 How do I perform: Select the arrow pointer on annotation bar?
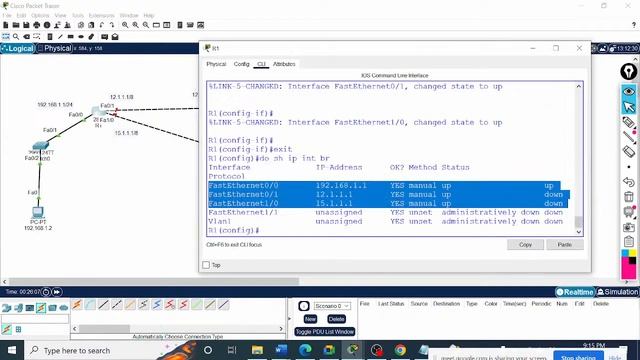click(629, 107)
